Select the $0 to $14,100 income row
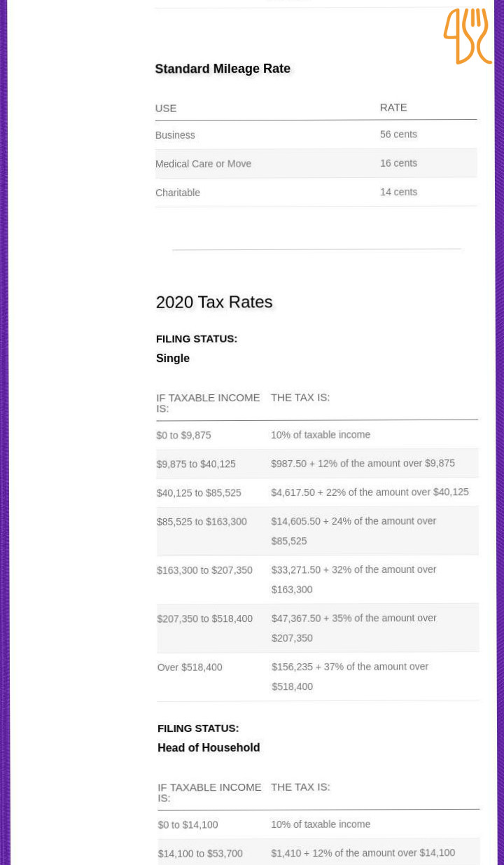504x865 pixels. pos(318,825)
